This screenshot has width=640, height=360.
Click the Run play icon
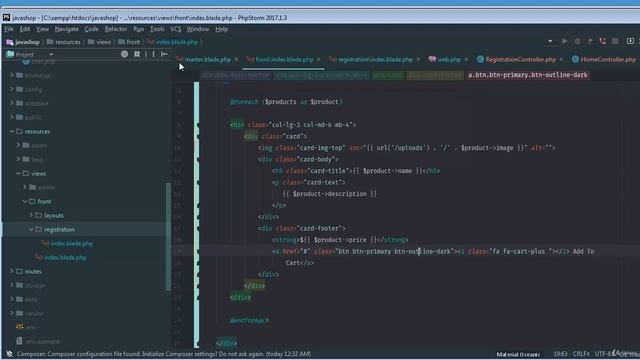tap(564, 41)
